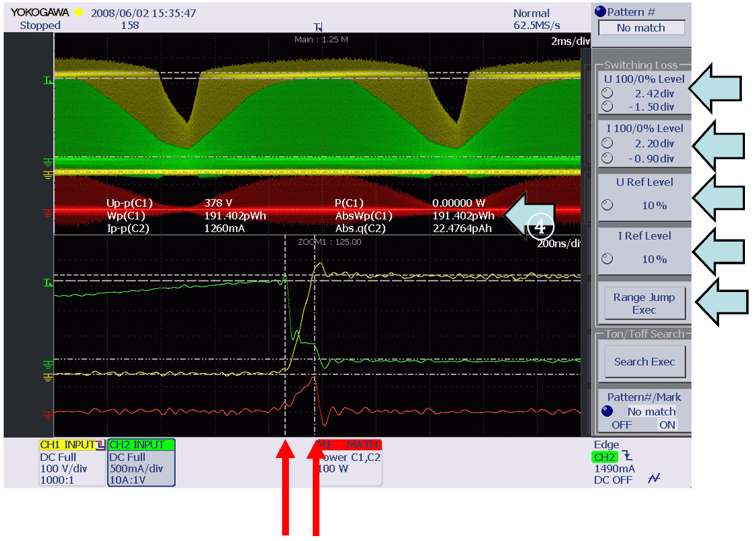Open the CH2 INPUT channel tab
The height and width of the screenshot is (541, 756).
(x=141, y=444)
